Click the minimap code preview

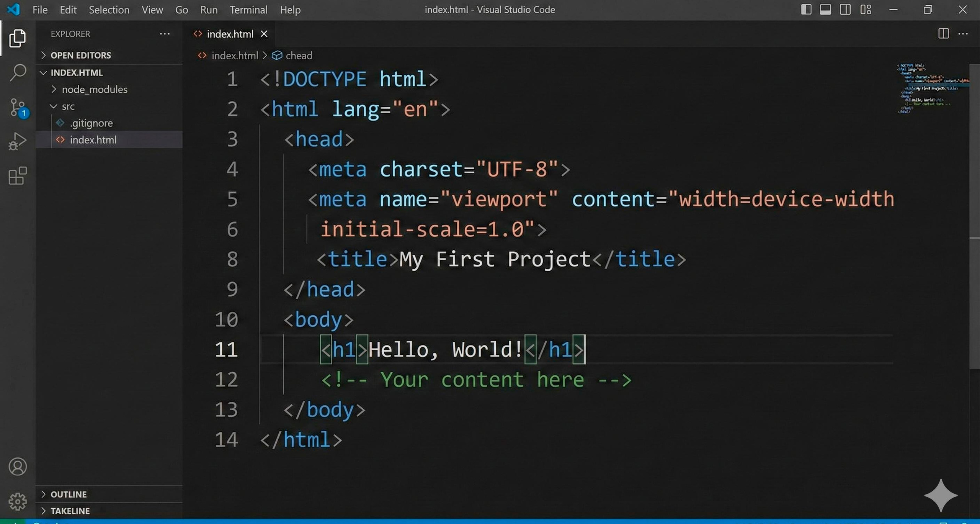click(x=932, y=88)
